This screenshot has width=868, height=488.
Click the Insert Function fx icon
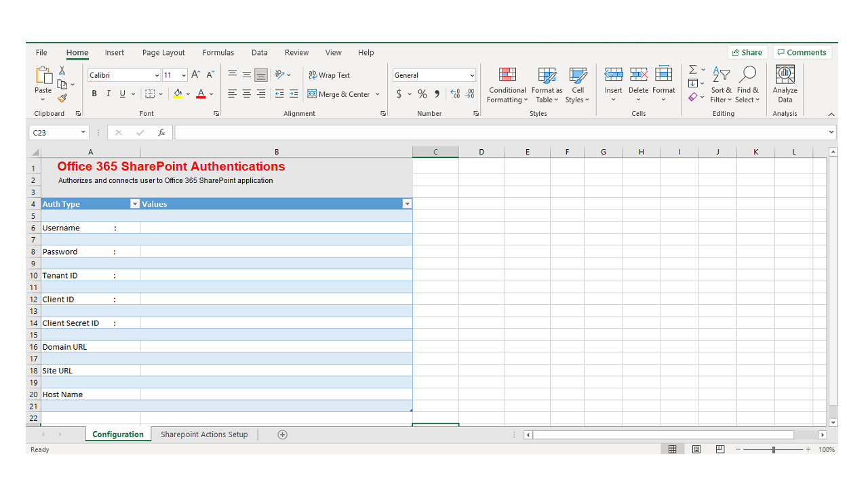[x=161, y=133]
